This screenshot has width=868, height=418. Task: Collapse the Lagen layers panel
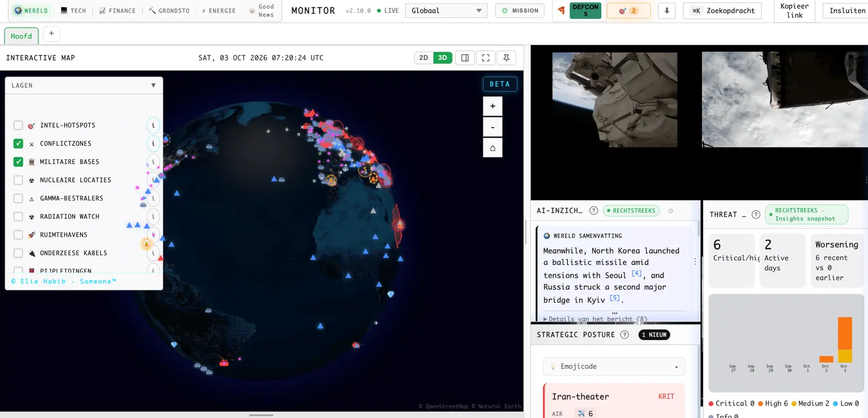(153, 85)
